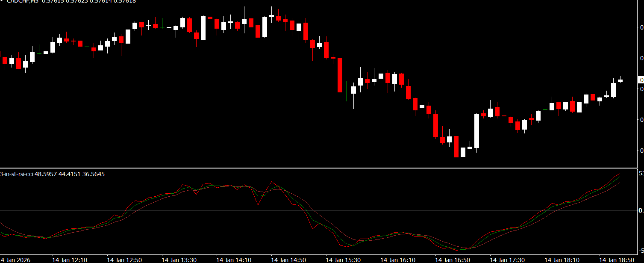Click the arrow icon beside CADCHF,M5 title
The height and width of the screenshot is (263, 644).
point(2,1)
